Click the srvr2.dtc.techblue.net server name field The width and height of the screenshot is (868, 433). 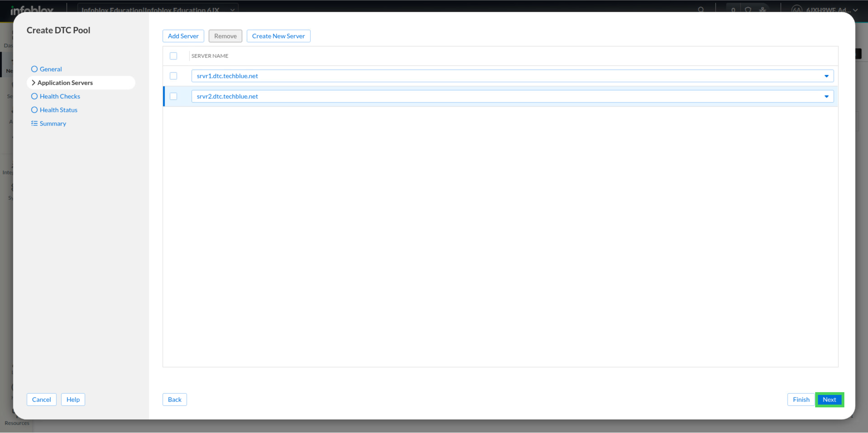tap(512, 96)
